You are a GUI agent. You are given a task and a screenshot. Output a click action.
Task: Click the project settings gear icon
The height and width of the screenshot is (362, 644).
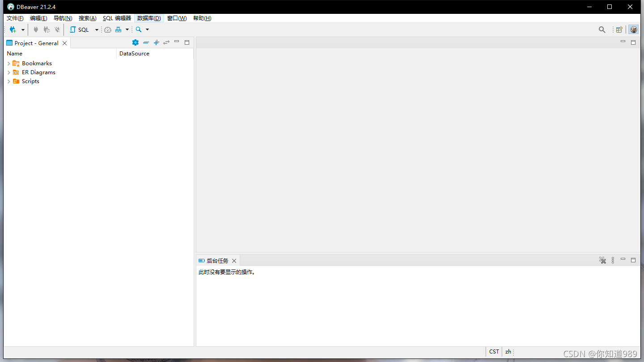[136, 42]
